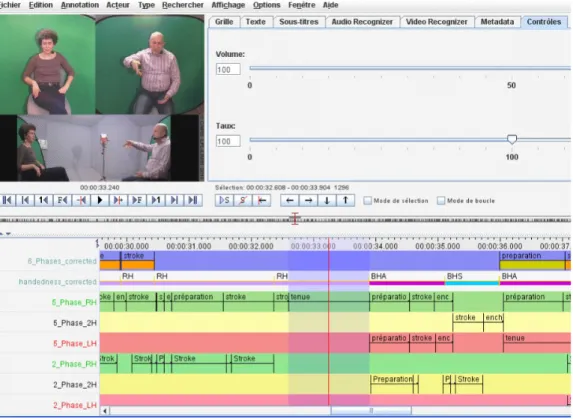The width and height of the screenshot is (573, 419).
Task: Step one frame back (F◁ button)
Action: point(62,200)
